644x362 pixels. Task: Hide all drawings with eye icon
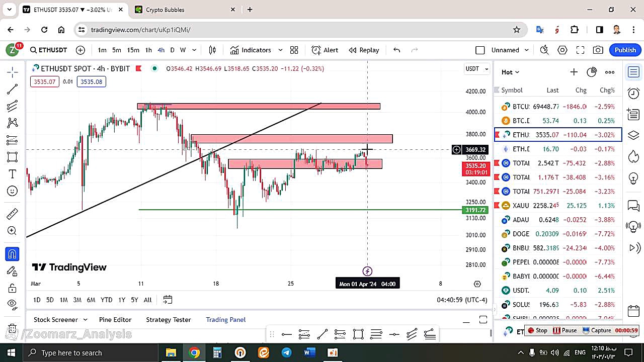pyautogui.click(x=13, y=304)
